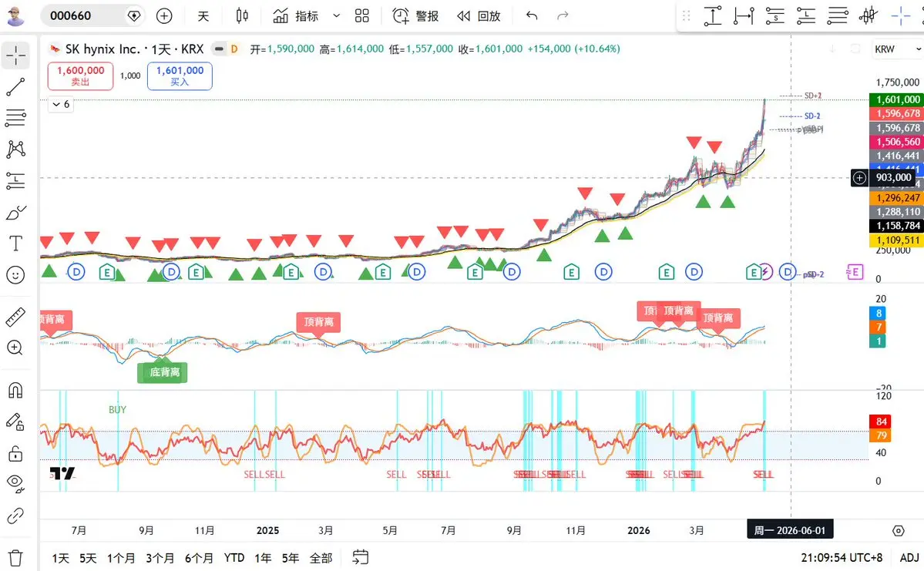924x571 pixels.
Task: Open the chart patterns tool group
Action: pos(16,149)
